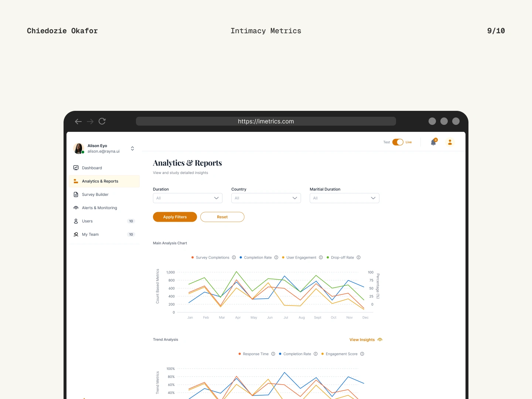Click the browser address bar showing imetrics.com
532x399 pixels.
[x=266, y=121]
